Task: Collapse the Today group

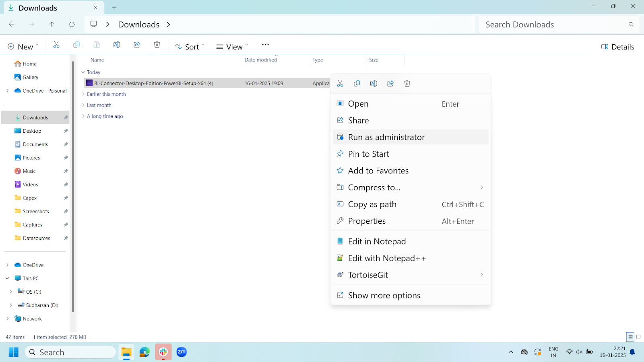Action: point(83,72)
